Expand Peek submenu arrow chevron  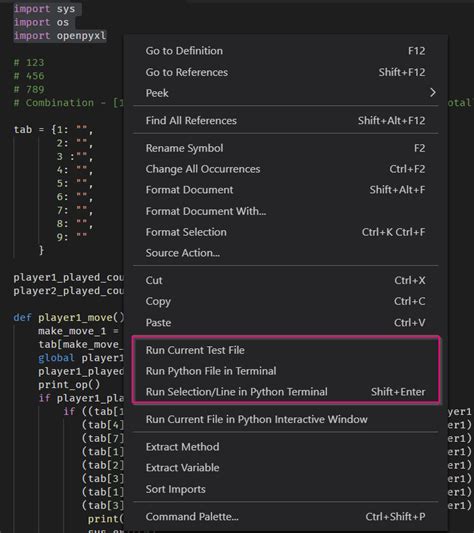point(432,93)
